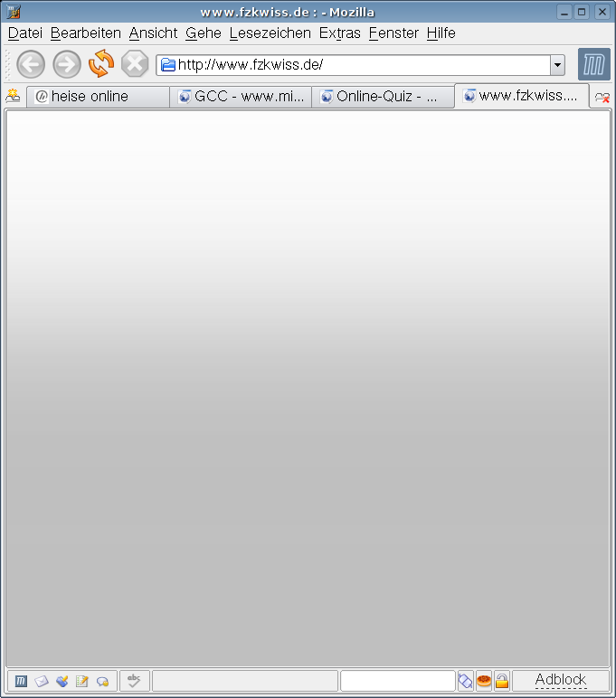Switch to the Online-Quiz tab
The image size is (616, 698).
383,97
